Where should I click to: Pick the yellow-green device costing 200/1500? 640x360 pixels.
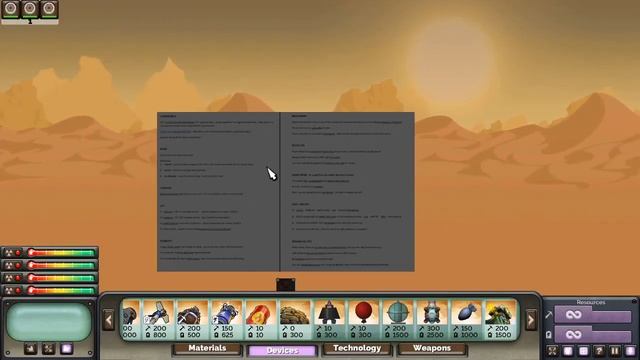coord(501,320)
